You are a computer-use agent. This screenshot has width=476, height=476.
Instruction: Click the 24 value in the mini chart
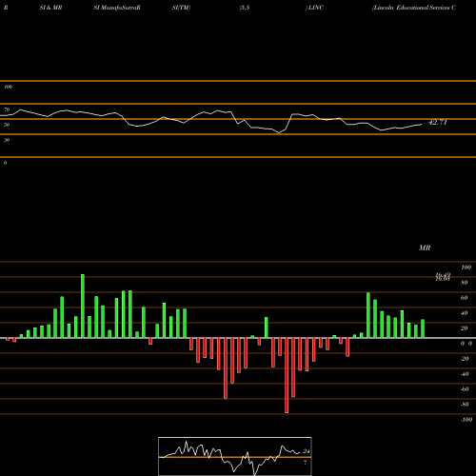307,451
